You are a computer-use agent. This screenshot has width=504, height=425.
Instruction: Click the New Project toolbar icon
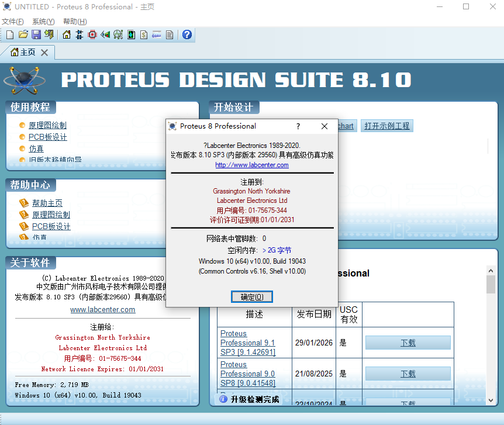10,34
